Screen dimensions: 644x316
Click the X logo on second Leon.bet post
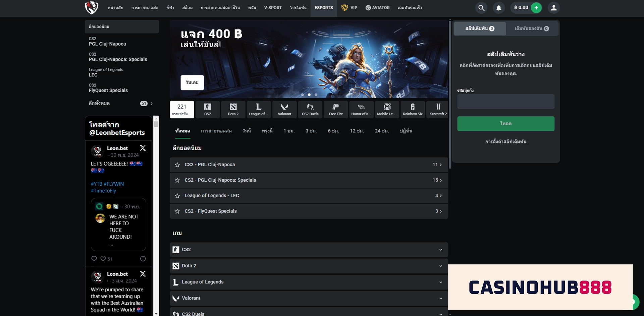[143, 274]
